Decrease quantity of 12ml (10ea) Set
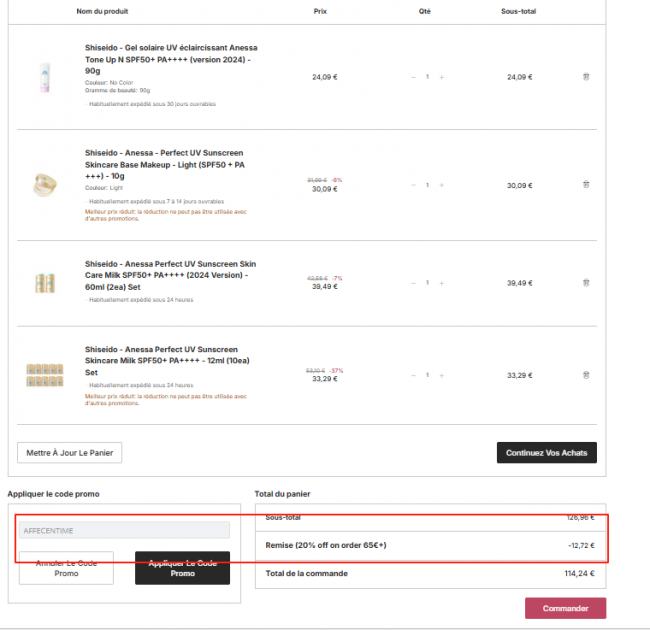The image size is (650, 630). [x=413, y=375]
